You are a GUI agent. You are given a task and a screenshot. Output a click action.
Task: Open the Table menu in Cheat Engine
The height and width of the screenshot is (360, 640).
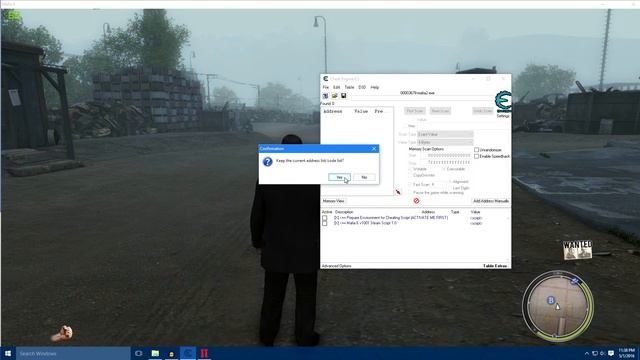tap(349, 87)
